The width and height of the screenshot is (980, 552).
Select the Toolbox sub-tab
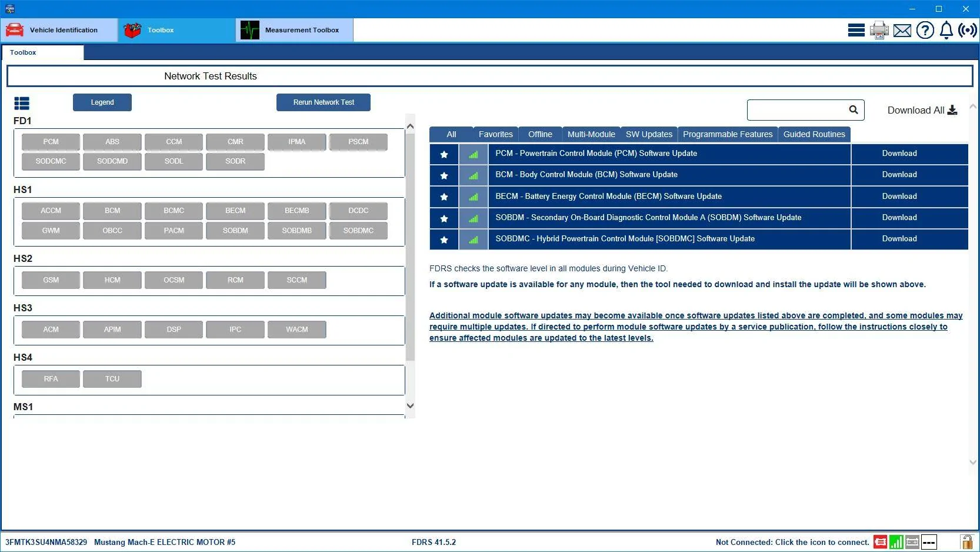pyautogui.click(x=42, y=52)
